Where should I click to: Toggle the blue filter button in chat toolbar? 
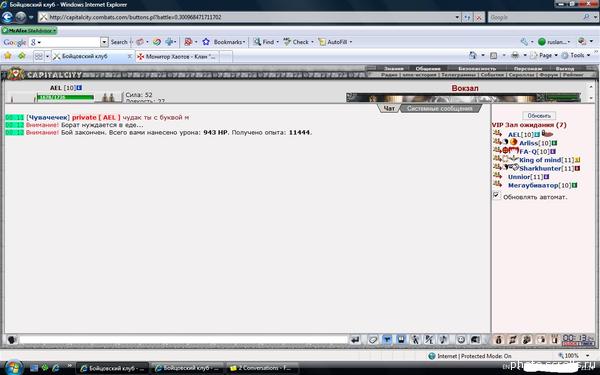coord(387,340)
